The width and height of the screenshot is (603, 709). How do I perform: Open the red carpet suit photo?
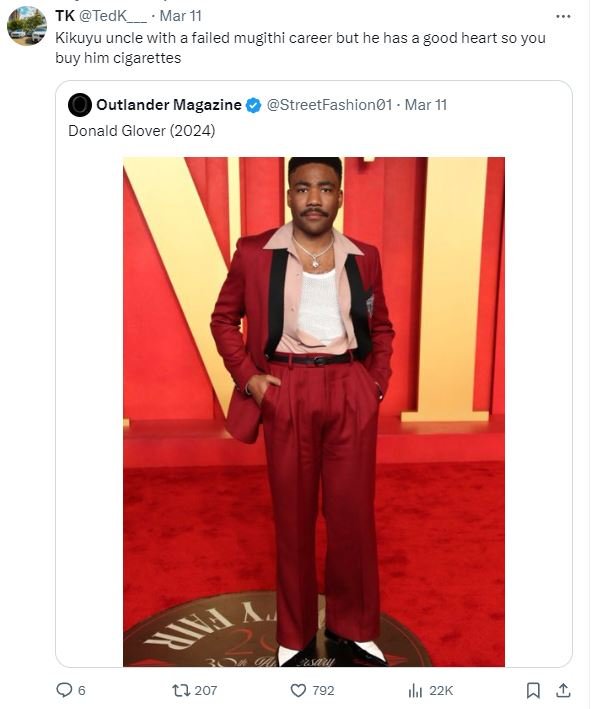click(x=313, y=410)
